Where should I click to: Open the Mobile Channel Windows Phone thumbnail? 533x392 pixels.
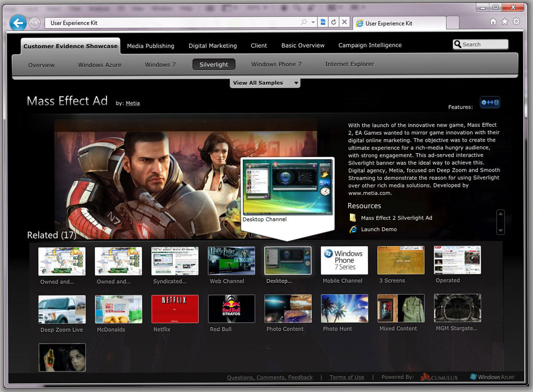[x=344, y=260]
